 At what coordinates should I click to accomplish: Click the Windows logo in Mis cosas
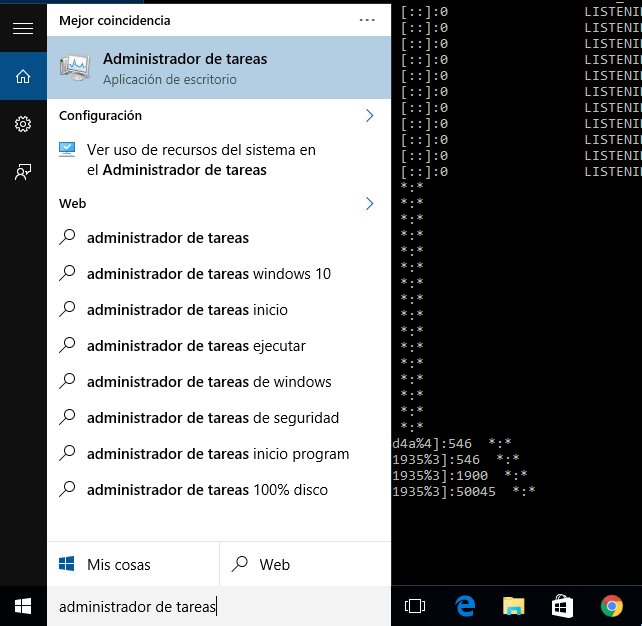(67, 564)
